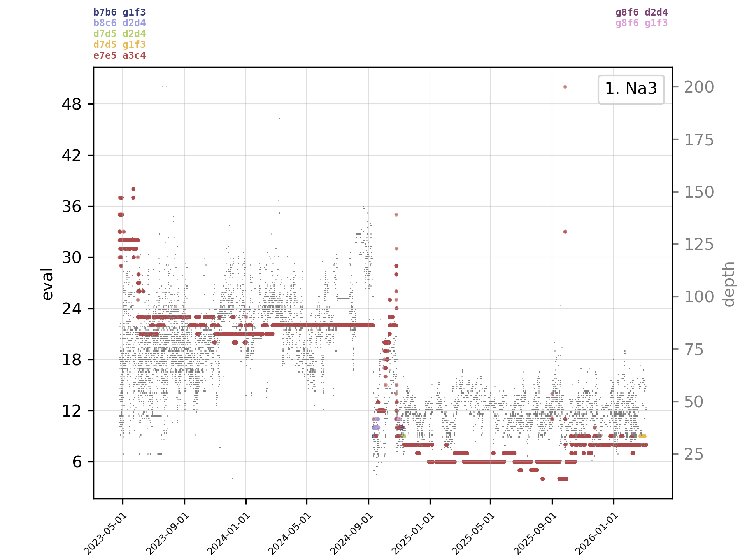Click the 2023-05-01 x-axis date label
Image resolution: width=747 pixels, height=560 pixels.
(x=105, y=534)
